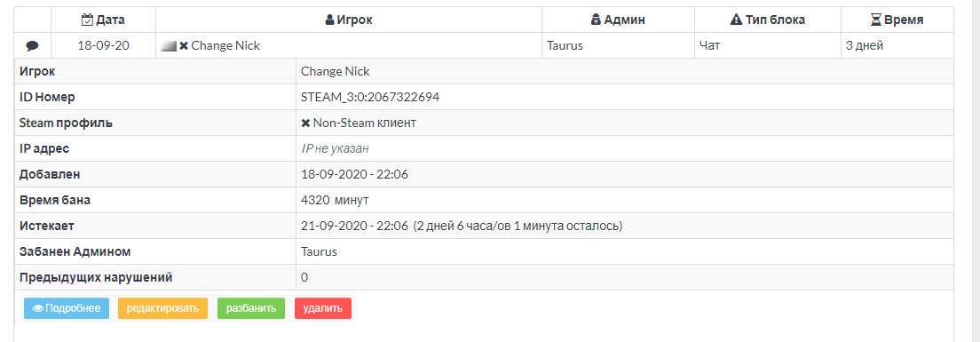Click the cross icon before Change Nick in row
Image resolution: width=980 pixels, height=342 pixels.
coord(184,45)
